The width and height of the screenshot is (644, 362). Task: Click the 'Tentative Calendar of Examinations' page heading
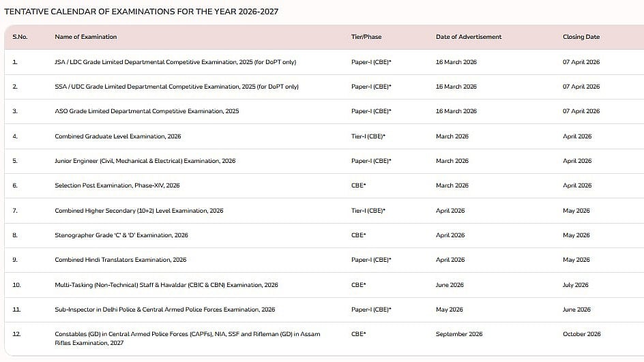[x=141, y=12]
